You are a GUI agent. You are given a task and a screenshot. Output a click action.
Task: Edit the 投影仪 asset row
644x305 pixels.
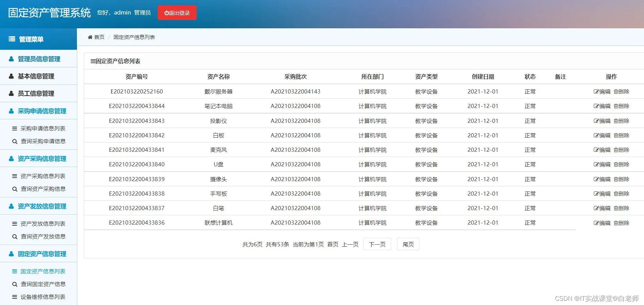(x=602, y=121)
